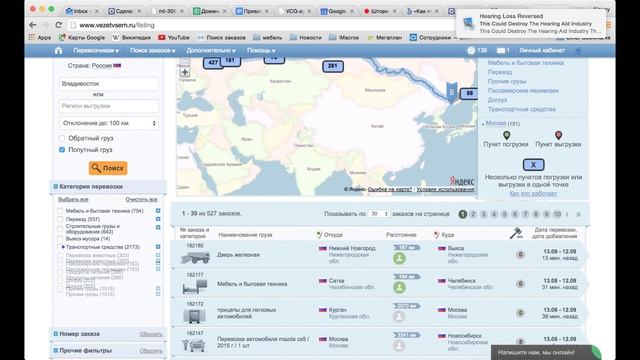640x360 pixels.
Task: Click the truck icon for order 182185
Action: click(195, 257)
